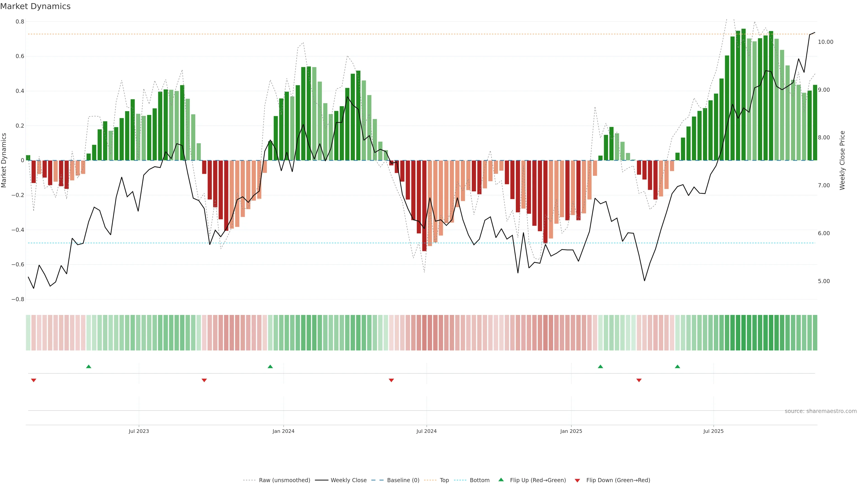Viewport: 868px width, 488px height.
Task: Click the Jan 2024 x-axis label
Action: pyautogui.click(x=283, y=431)
